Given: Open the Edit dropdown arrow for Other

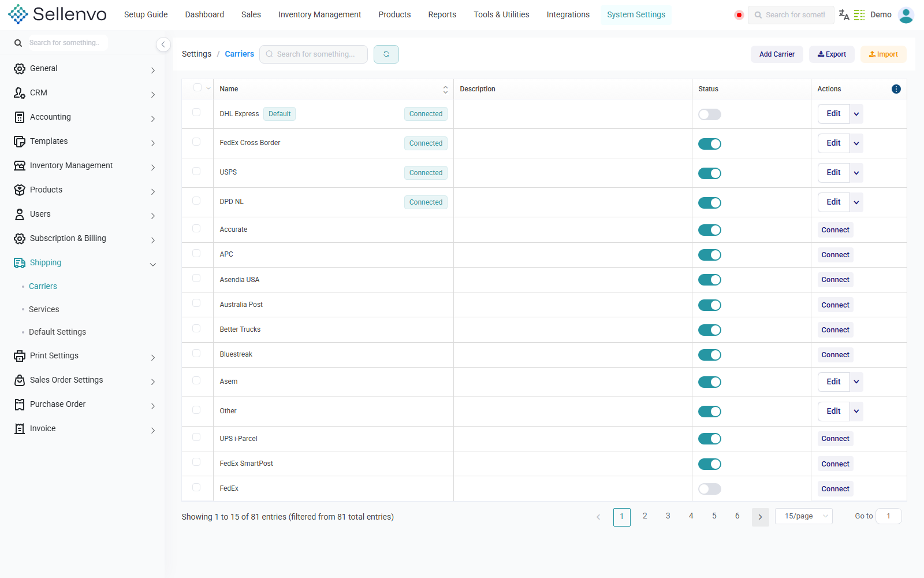Looking at the screenshot, I should click(x=856, y=412).
